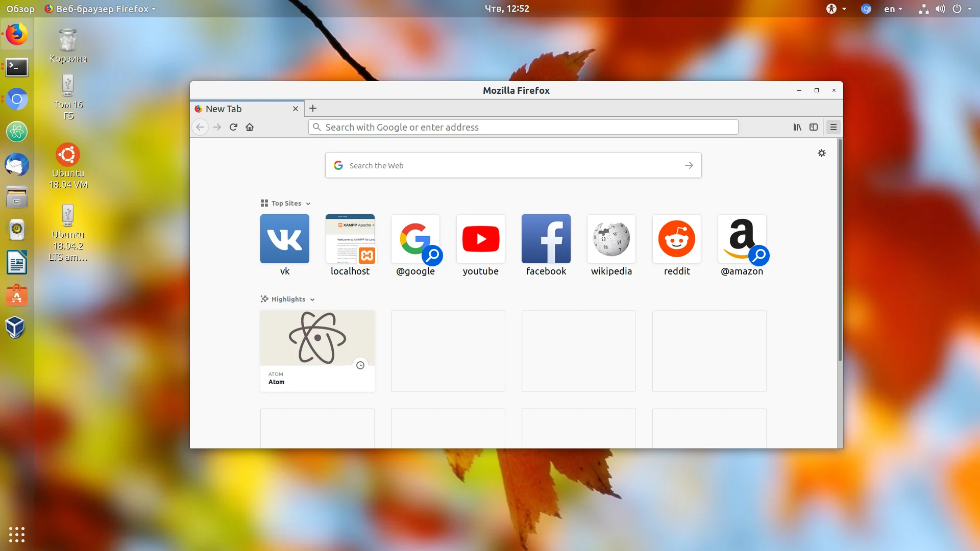Submit web search with arrow button
This screenshot has width=980, height=551.
689,165
